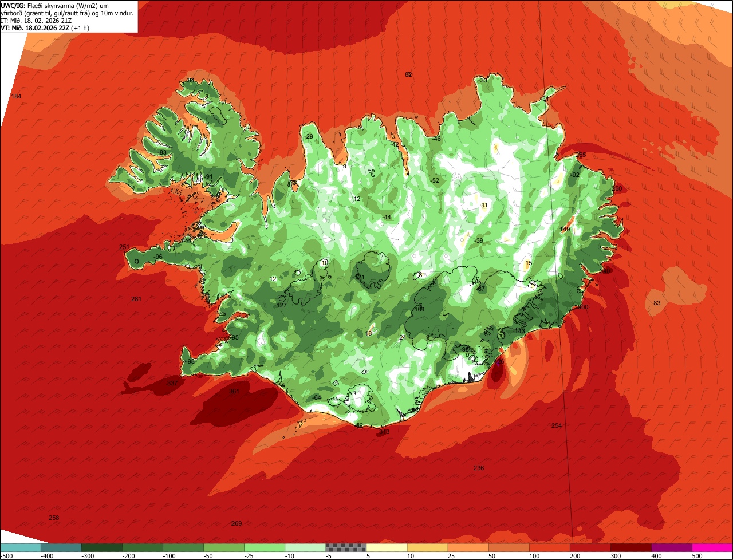Click the ocean value 258
Image resolution: width=733 pixels, height=560 pixels.
coord(54,518)
